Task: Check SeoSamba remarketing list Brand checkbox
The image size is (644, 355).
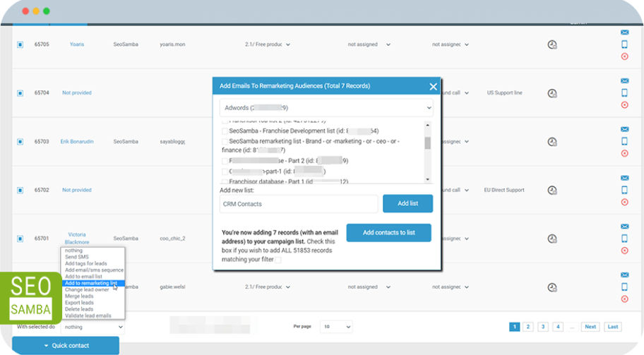Action: tap(225, 141)
